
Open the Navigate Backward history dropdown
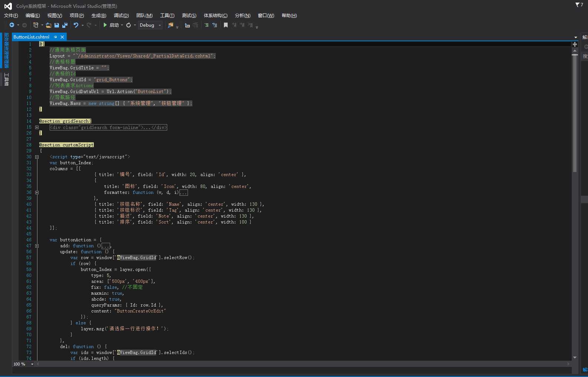(18, 25)
